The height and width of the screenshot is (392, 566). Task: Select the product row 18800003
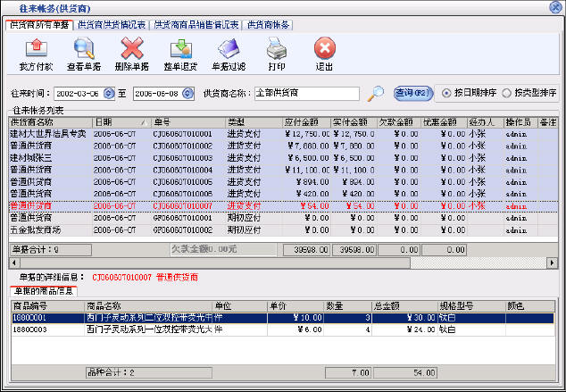[32, 328]
